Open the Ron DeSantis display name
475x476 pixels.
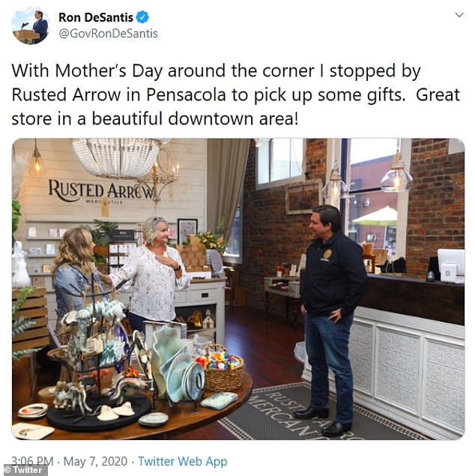96,17
